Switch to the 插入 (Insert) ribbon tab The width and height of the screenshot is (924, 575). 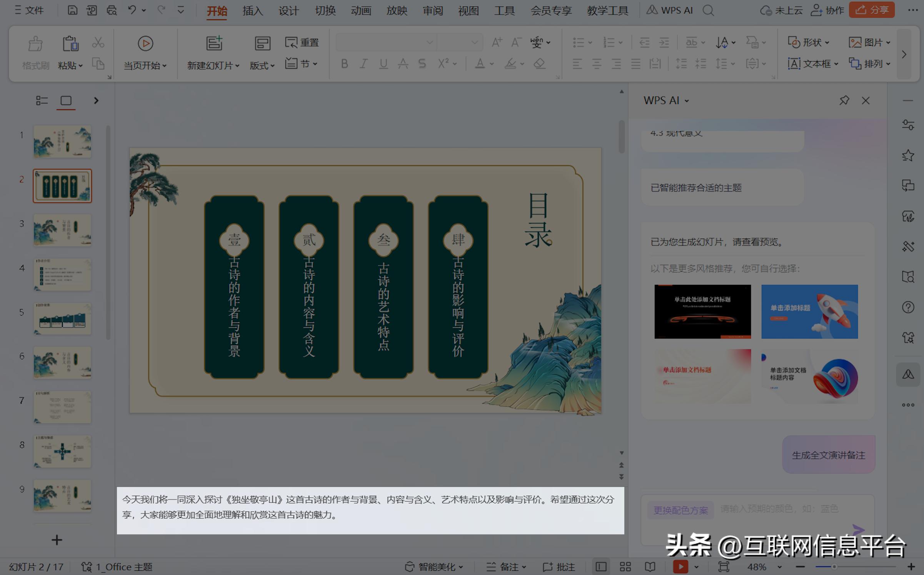[252, 10]
